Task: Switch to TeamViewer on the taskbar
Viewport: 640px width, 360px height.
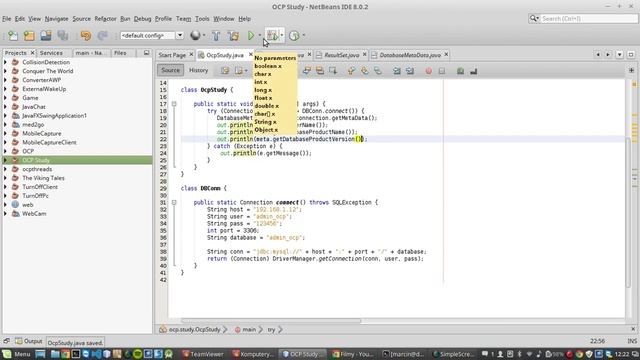Action: point(203,354)
